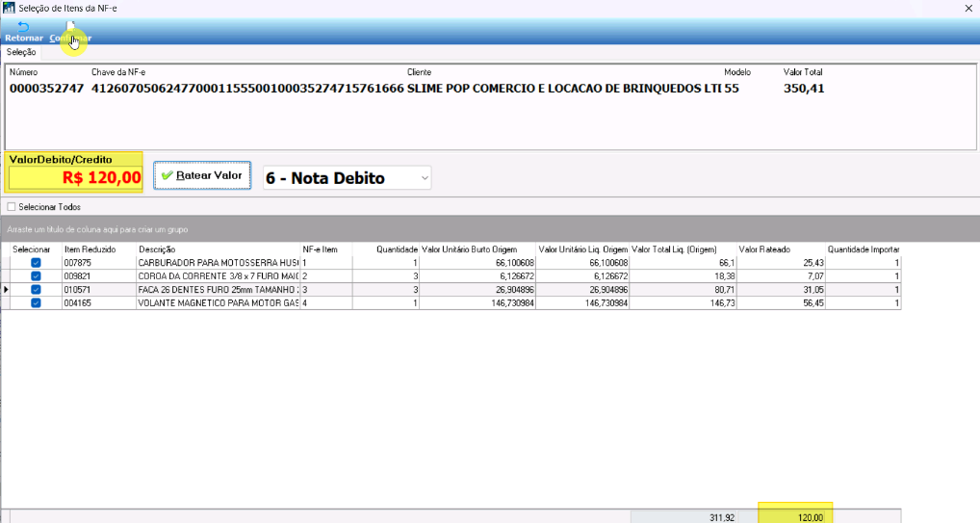Click the current row indicator arrow

pos(6,290)
